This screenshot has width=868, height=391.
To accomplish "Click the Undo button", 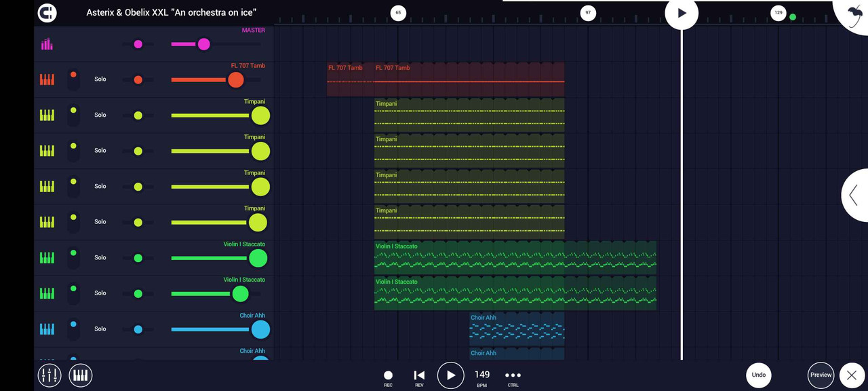I will click(759, 375).
